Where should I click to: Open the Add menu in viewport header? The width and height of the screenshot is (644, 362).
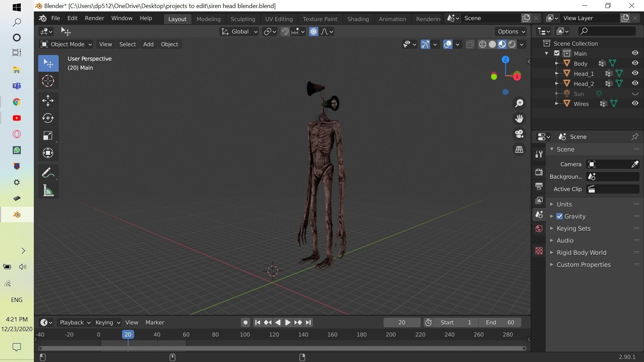pos(148,44)
